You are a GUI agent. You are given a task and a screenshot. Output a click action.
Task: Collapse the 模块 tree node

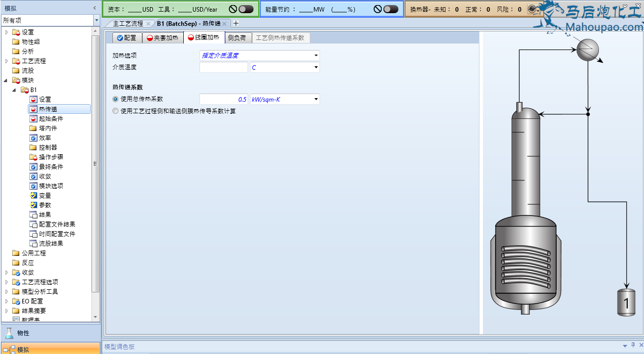click(x=6, y=80)
